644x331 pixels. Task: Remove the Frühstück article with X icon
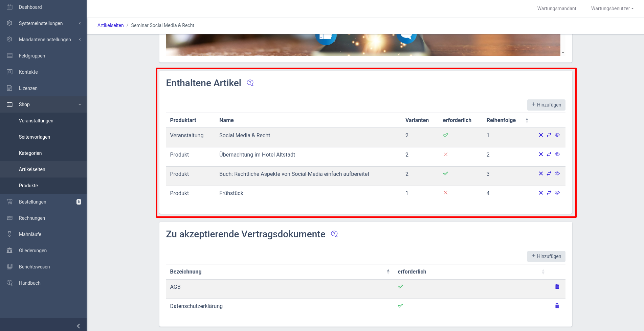click(x=541, y=193)
